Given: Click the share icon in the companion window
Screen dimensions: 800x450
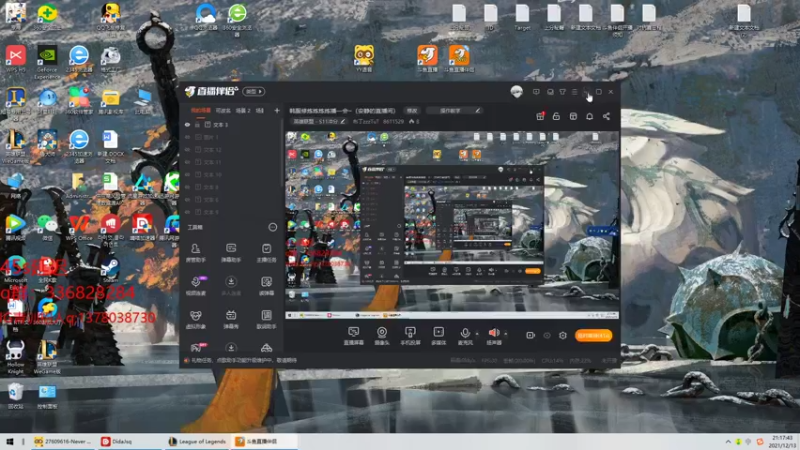Looking at the screenshot, I should [x=606, y=116].
